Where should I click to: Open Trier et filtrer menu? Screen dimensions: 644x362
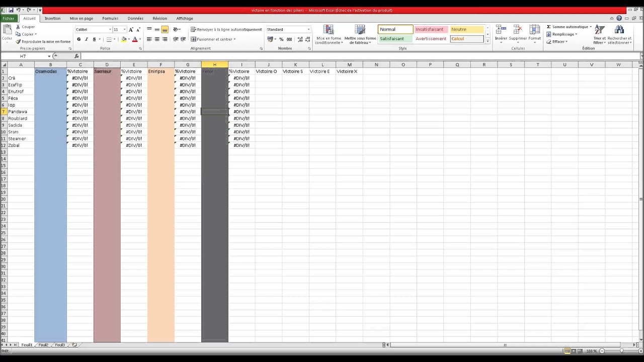[x=600, y=35]
